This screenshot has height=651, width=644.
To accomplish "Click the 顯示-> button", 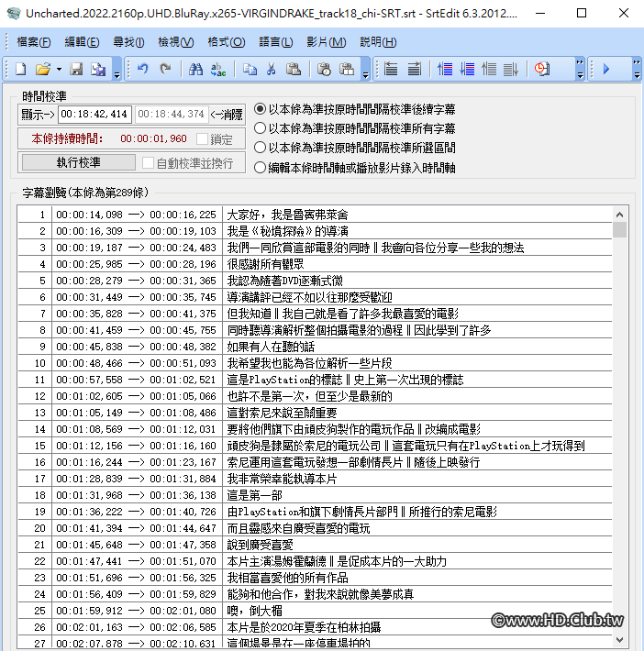I will (38, 115).
